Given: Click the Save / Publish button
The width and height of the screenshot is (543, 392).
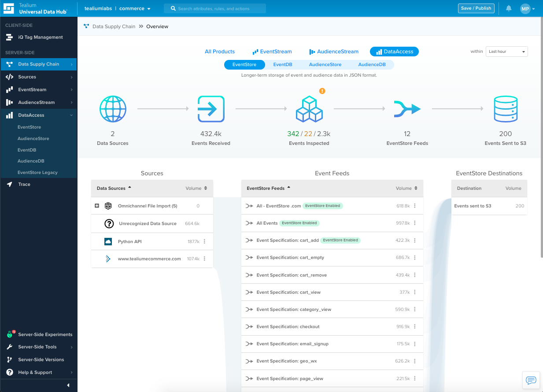Looking at the screenshot, I should pyautogui.click(x=476, y=8).
